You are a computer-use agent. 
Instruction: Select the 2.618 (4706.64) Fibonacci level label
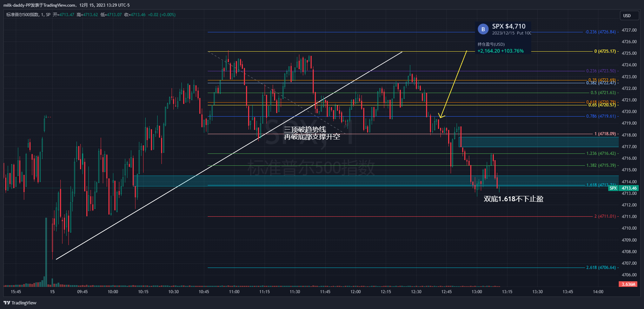click(x=601, y=268)
